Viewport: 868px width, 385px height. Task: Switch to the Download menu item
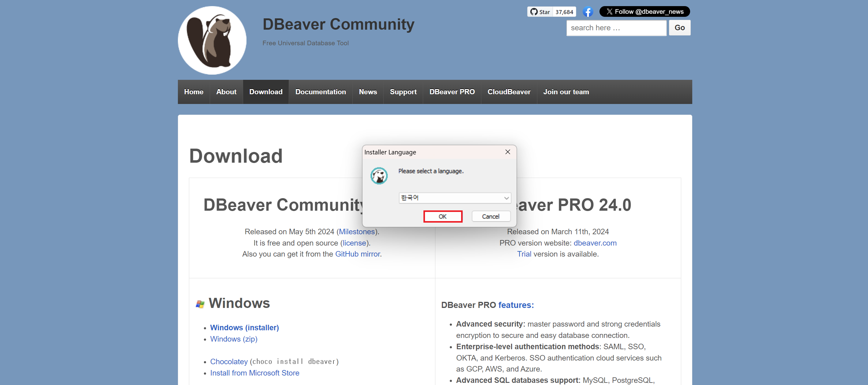click(265, 91)
